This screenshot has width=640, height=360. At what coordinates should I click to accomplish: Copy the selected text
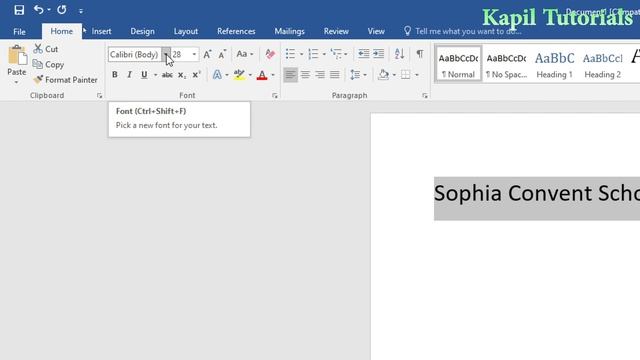coord(49,64)
